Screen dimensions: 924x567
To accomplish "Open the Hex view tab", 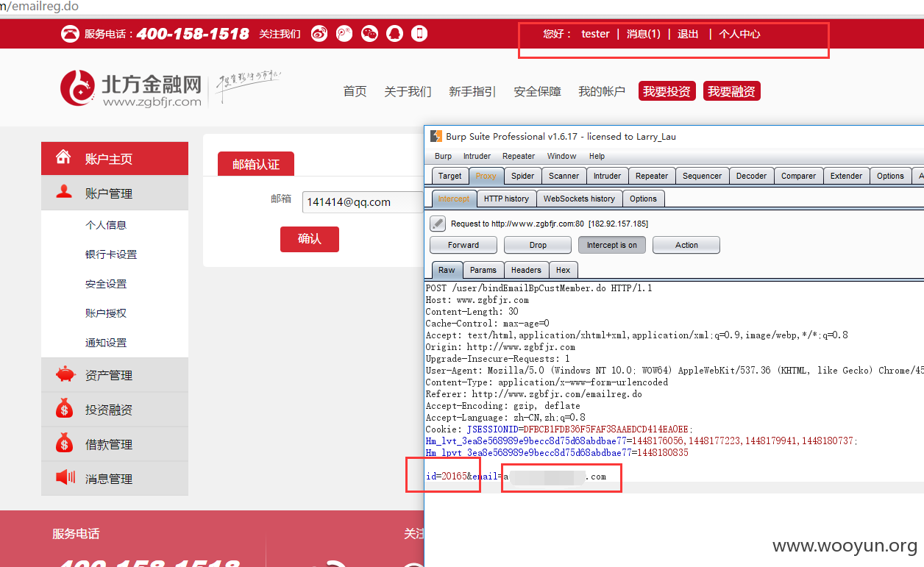I will 563,270.
